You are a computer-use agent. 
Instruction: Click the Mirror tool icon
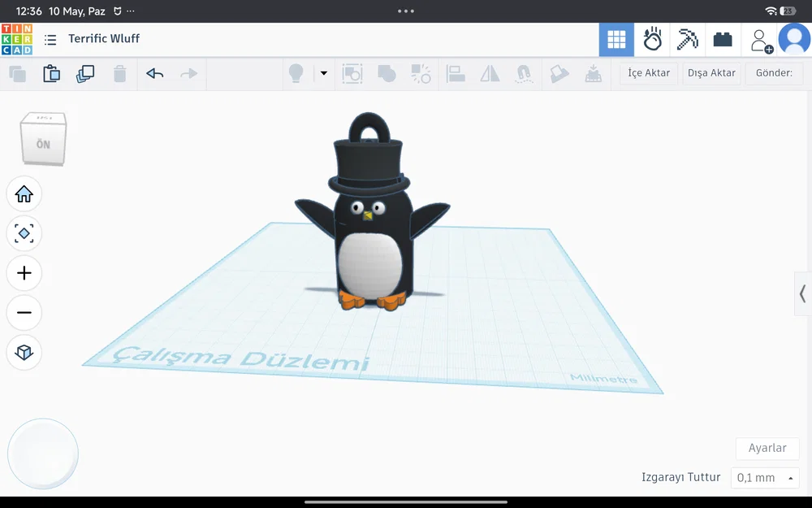[x=490, y=74]
